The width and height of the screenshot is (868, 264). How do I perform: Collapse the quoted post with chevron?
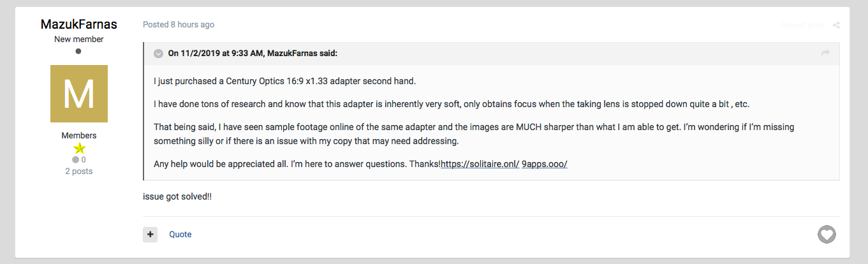[x=158, y=54]
